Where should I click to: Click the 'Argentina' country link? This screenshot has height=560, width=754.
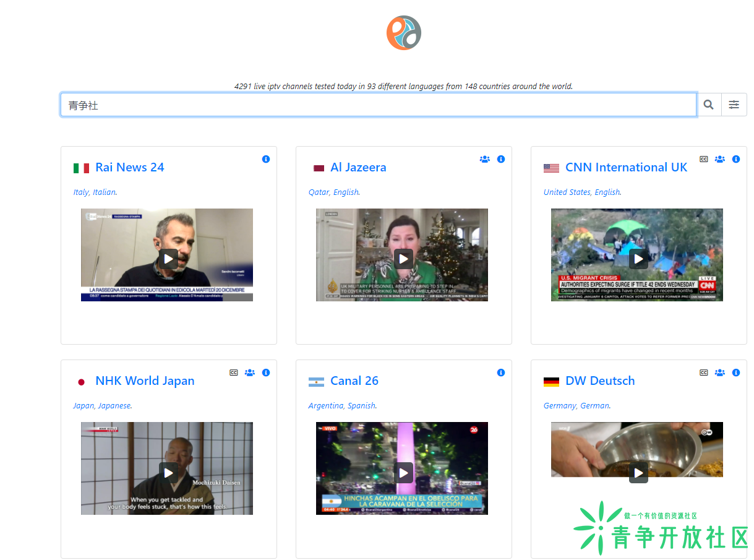click(x=325, y=406)
